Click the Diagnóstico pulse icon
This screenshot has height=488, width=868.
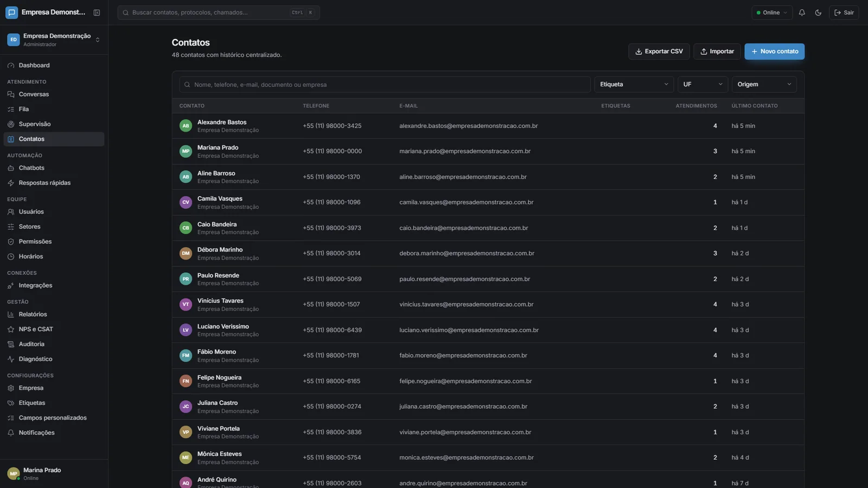click(x=11, y=359)
